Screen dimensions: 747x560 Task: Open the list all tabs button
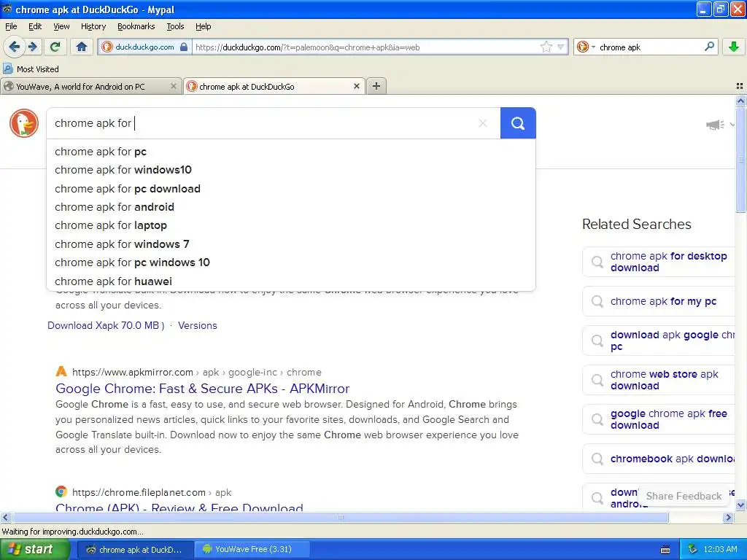[x=740, y=86]
